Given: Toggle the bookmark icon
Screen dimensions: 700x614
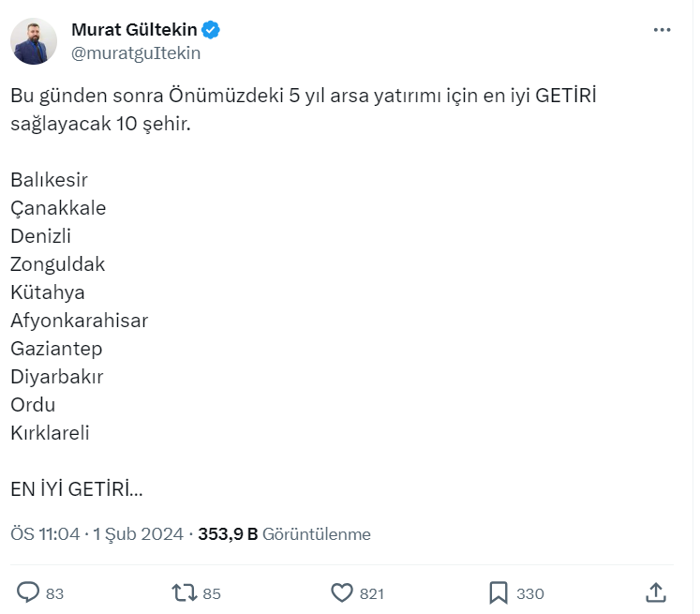Looking at the screenshot, I should (499, 592).
